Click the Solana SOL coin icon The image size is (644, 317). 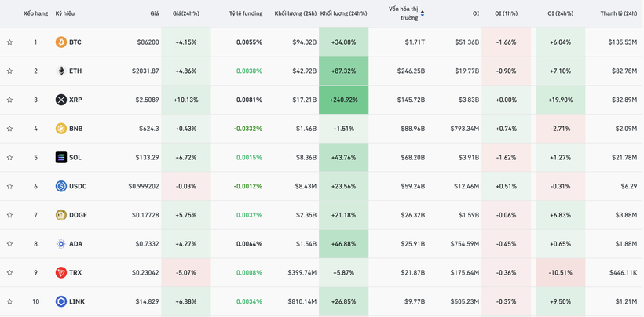pos(60,158)
